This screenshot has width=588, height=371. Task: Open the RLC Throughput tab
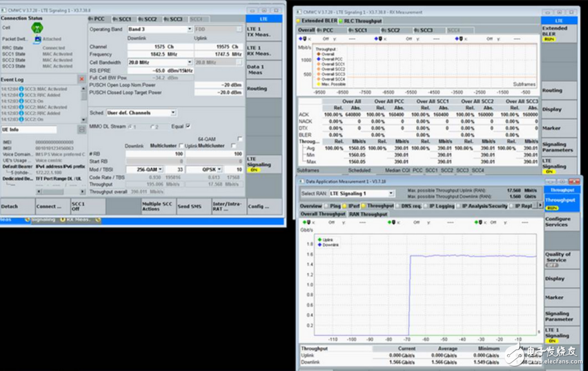[362, 21]
